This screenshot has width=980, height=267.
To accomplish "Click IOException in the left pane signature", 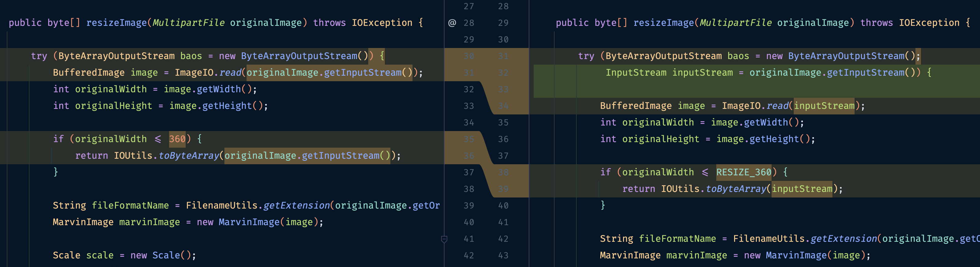I will click(382, 23).
